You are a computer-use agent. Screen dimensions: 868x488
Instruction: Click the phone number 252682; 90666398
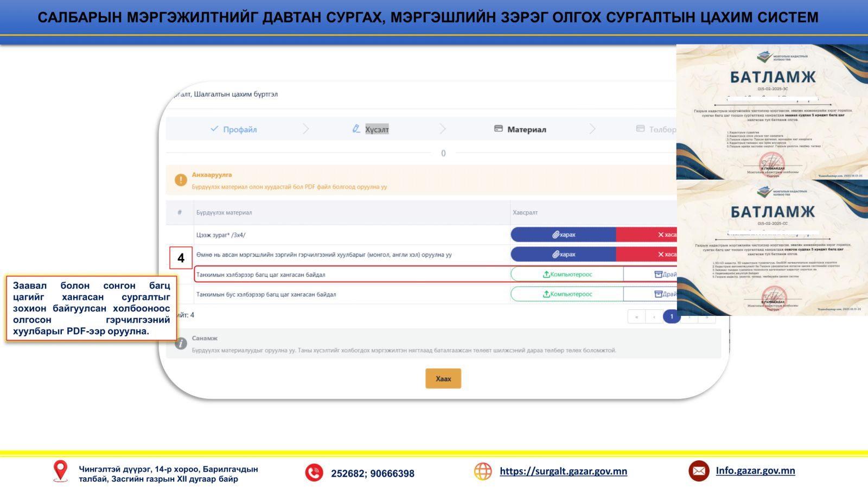point(373,473)
